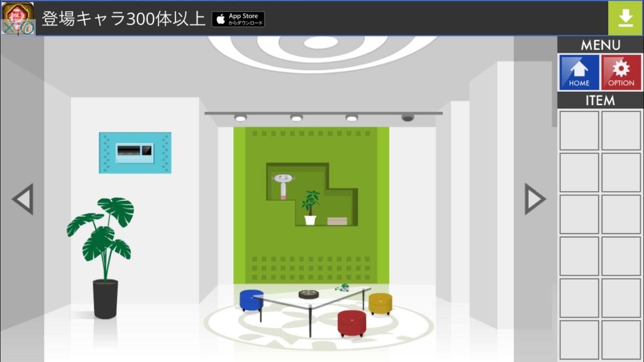
Task: Open the HOME menu button
Action: (579, 72)
